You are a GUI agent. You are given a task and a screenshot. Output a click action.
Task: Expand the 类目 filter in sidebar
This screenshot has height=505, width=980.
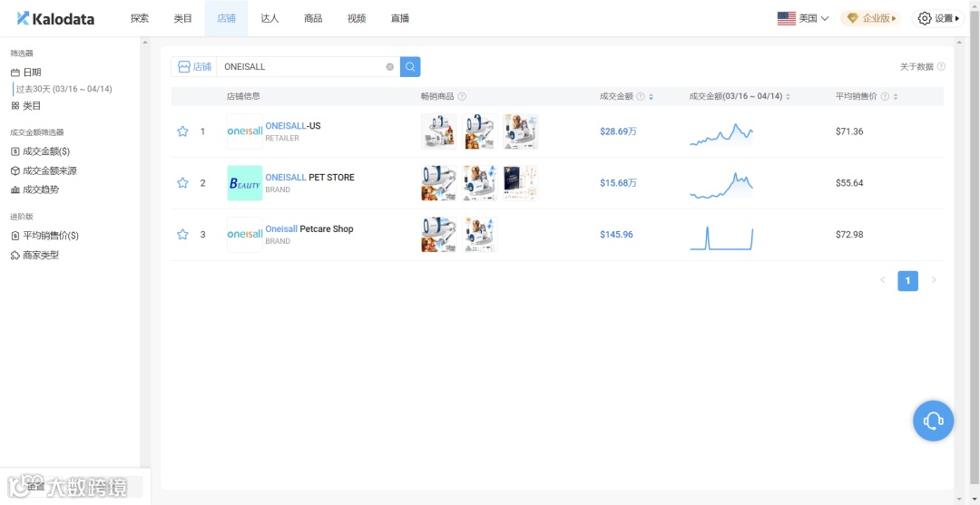tap(26, 106)
